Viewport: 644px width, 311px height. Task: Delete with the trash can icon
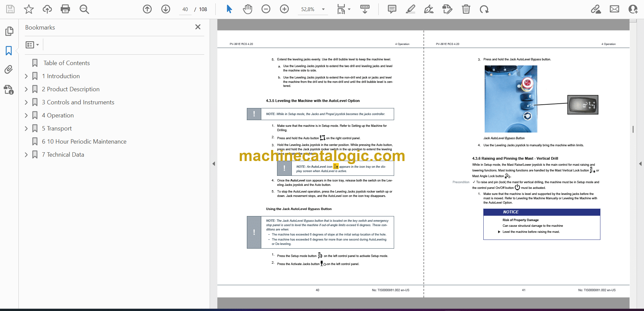click(466, 9)
